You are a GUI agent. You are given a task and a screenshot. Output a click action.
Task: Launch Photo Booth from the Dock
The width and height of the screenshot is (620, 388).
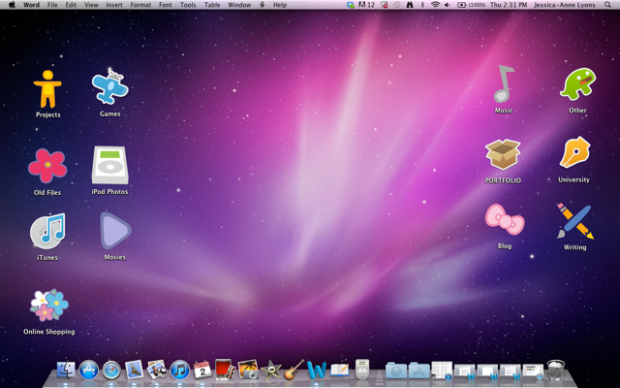click(225, 369)
